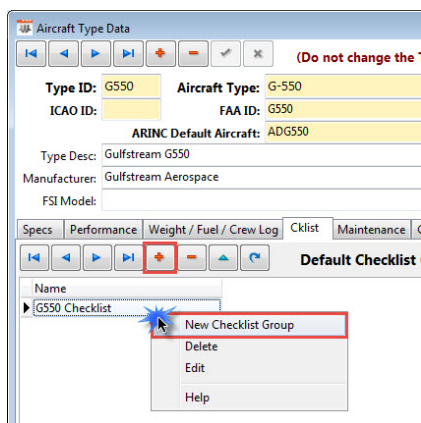Choose Edit from the context menu
This screenshot has width=421, height=423.
(x=249, y=368)
